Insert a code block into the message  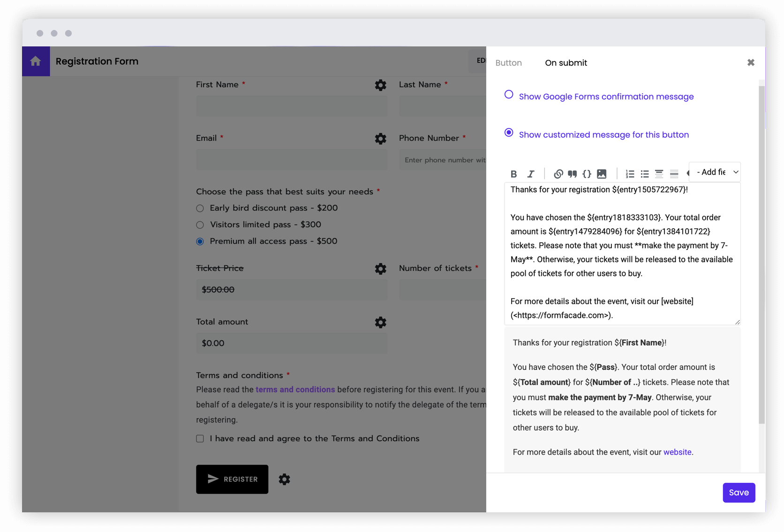587,174
